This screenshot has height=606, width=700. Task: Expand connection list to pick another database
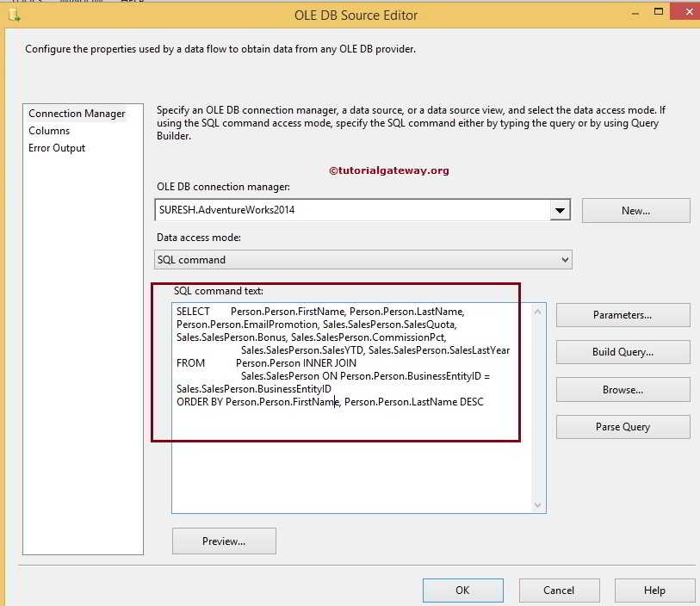pos(561,209)
